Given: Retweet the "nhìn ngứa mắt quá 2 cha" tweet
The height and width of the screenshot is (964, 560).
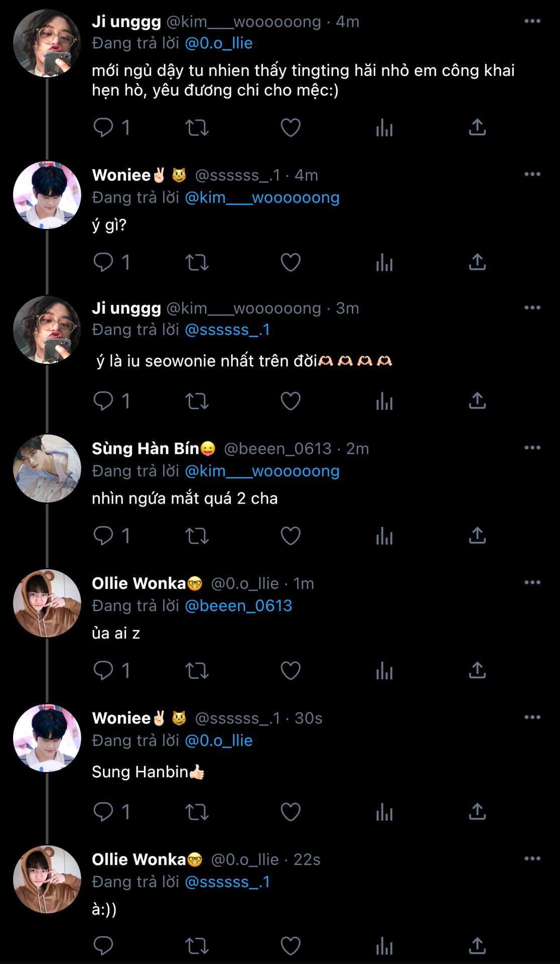Looking at the screenshot, I should pos(197,536).
